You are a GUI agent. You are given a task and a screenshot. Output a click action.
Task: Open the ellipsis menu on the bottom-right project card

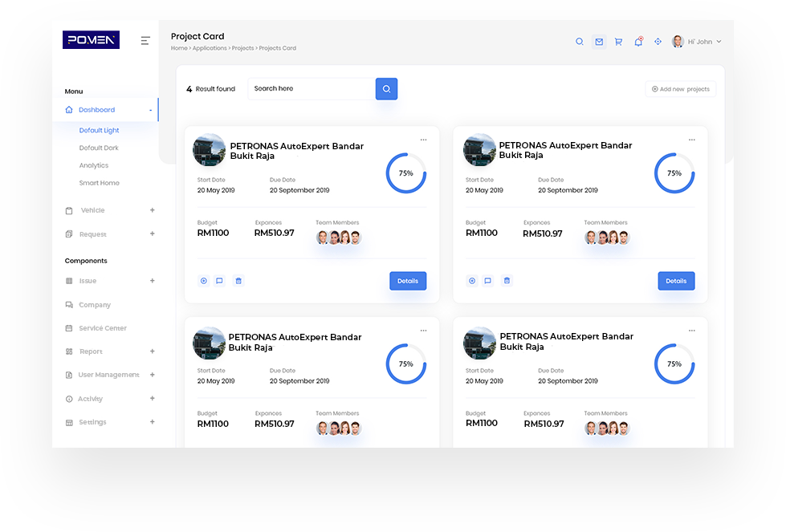tap(692, 331)
